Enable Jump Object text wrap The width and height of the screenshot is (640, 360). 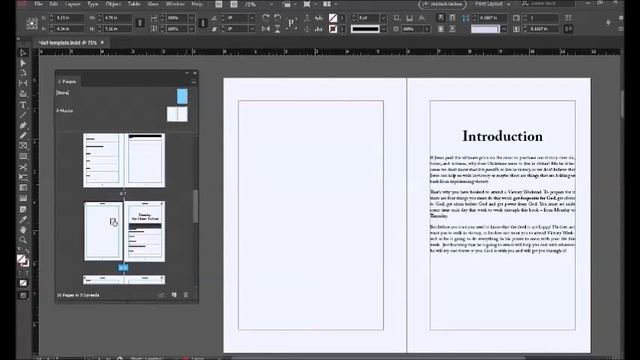[452, 29]
